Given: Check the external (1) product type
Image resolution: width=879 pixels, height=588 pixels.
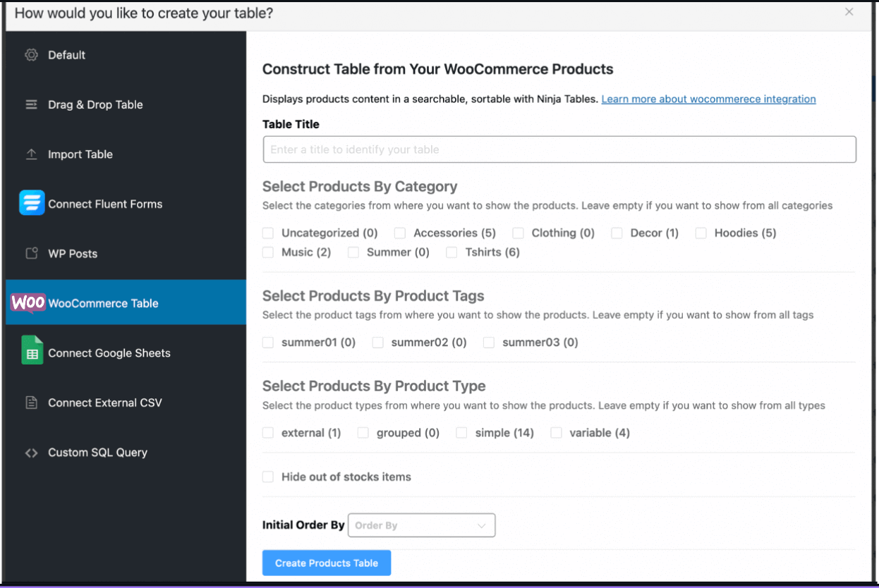Looking at the screenshot, I should click(x=268, y=432).
